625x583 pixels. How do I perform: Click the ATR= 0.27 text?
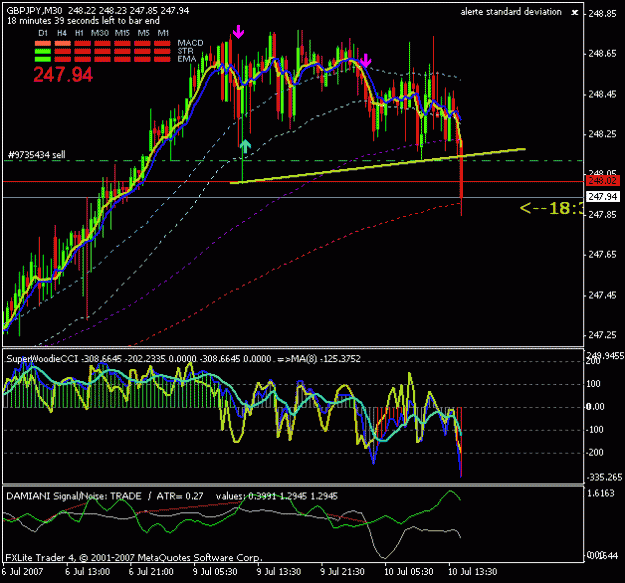point(180,496)
